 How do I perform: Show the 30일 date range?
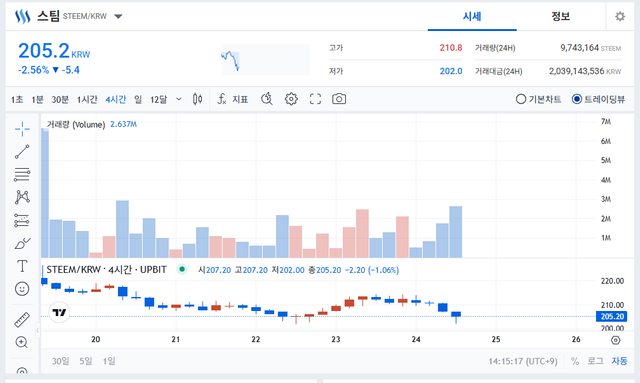[x=60, y=361]
